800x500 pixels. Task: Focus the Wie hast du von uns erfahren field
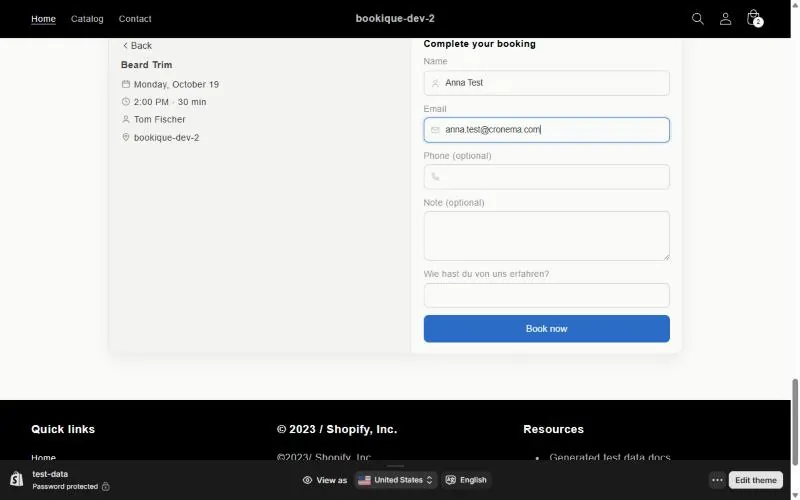click(546, 295)
